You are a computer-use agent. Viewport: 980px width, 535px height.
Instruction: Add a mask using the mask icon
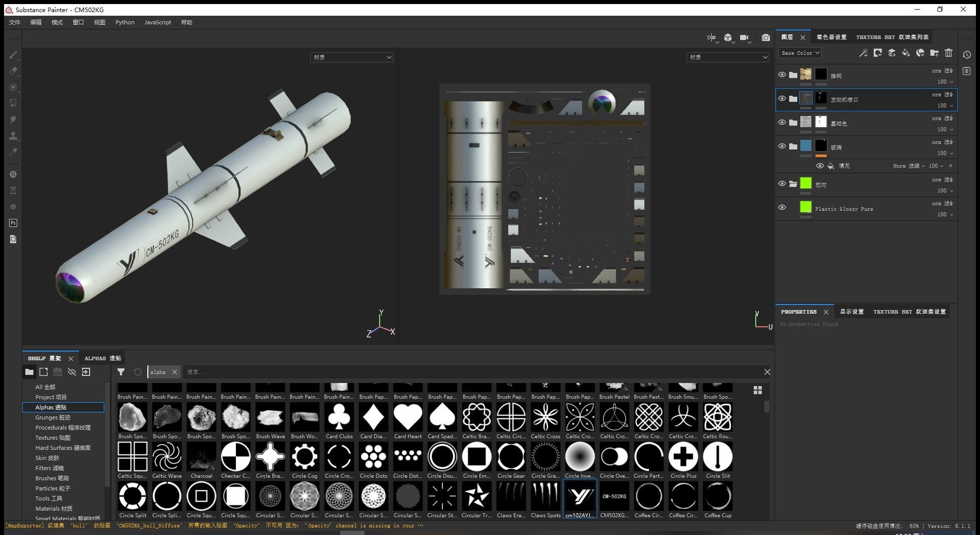[x=878, y=53]
